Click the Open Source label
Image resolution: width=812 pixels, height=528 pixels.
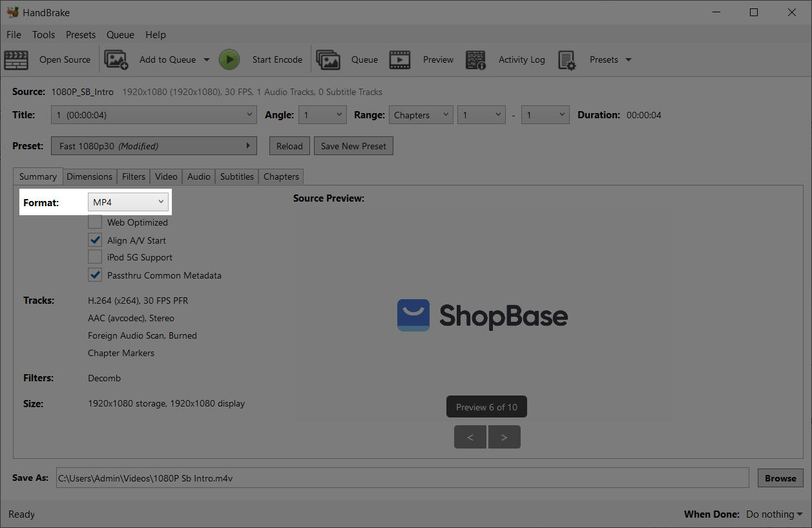[65, 59]
